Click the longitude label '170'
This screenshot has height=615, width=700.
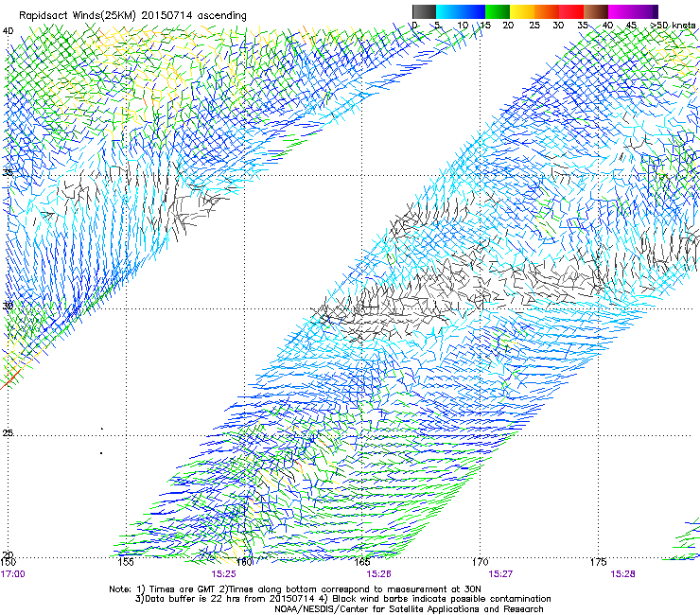click(x=481, y=562)
